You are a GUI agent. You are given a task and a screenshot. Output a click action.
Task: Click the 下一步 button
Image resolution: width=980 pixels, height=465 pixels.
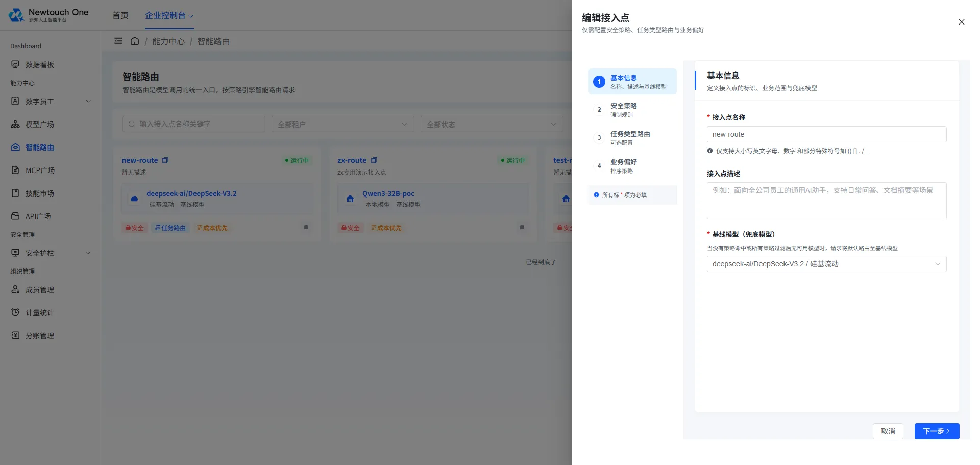tap(937, 431)
